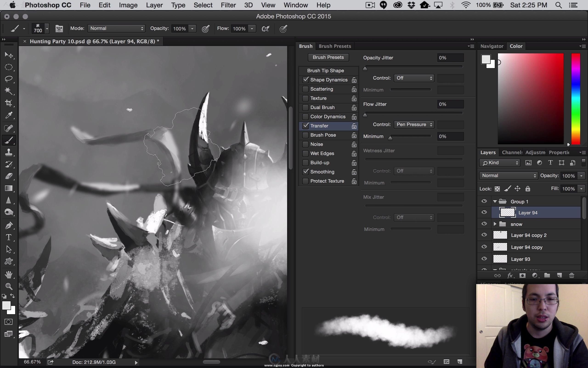Open the Brush Preset picker arrow
Screen dimensions: 588x368
click(47, 29)
